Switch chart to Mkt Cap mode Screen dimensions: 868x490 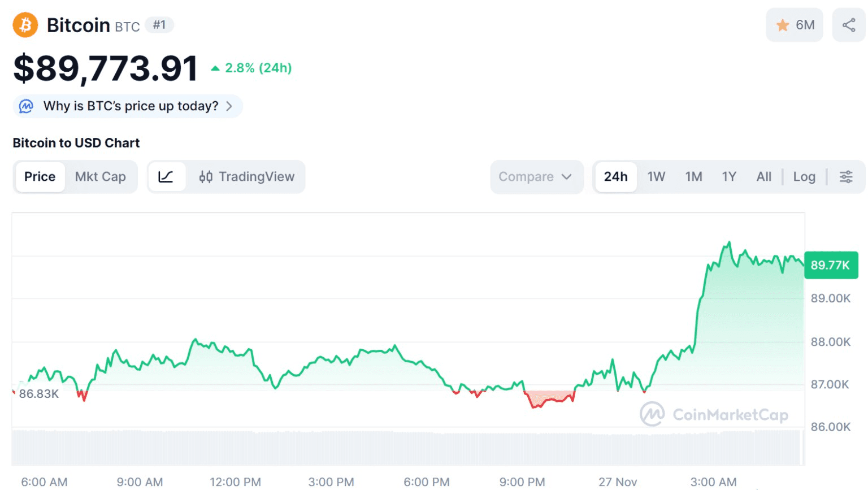pyautogui.click(x=101, y=177)
